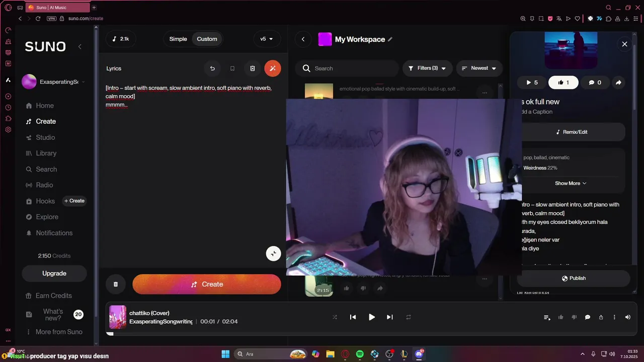Toggle shuffle in the player bar
This screenshot has height=362, width=644.
pyautogui.click(x=335, y=317)
